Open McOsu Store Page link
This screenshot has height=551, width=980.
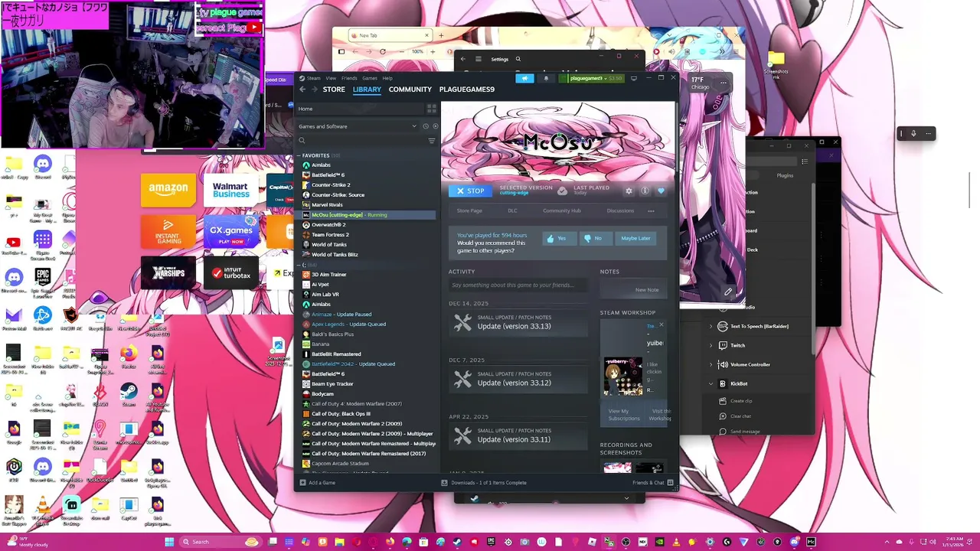pos(469,211)
